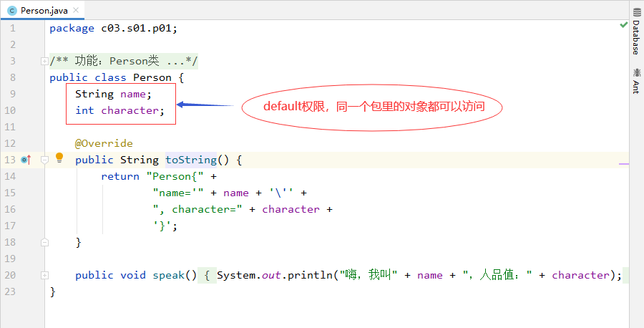The width and height of the screenshot is (644, 328).
Task: Click the purple stripe marker in error stripe
Action: 624,163
